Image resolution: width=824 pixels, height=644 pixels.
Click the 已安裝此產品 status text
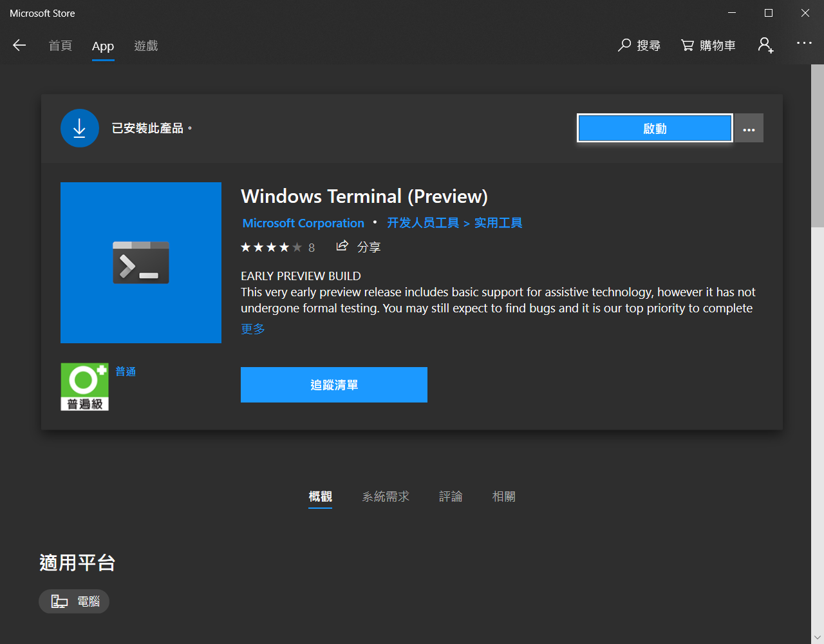coord(152,128)
